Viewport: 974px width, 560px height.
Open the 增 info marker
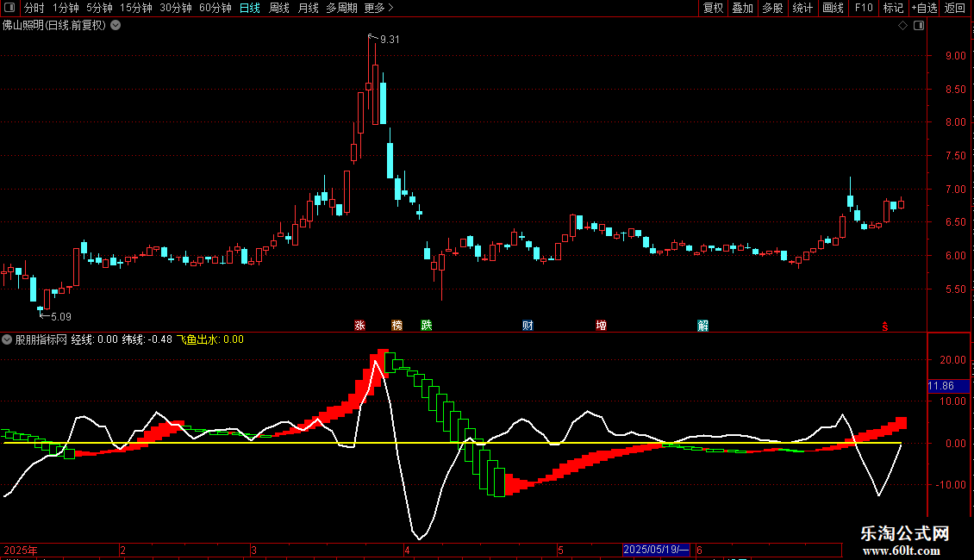(601, 326)
